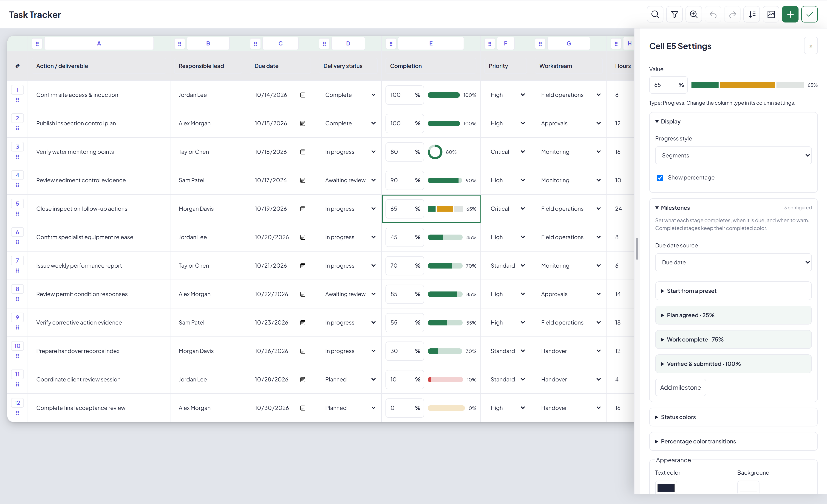This screenshot has height=504, width=827.
Task: Expand the Start from a preset section
Action: 733,291
